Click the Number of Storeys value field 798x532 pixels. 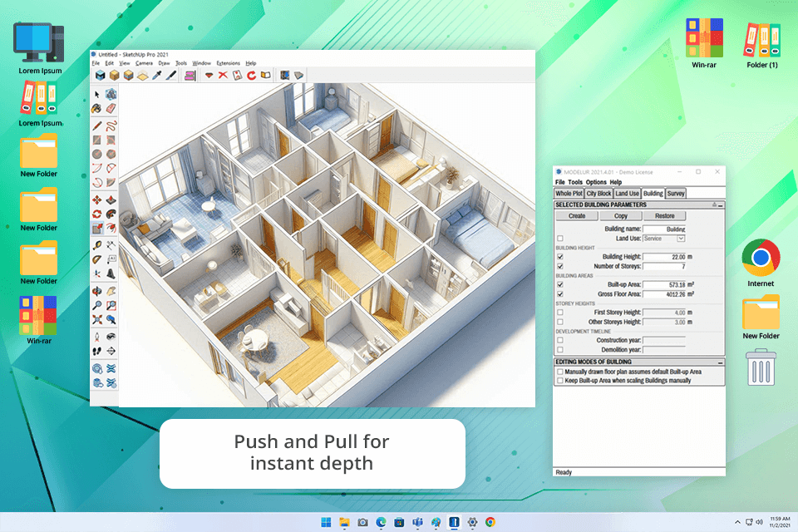click(x=664, y=266)
